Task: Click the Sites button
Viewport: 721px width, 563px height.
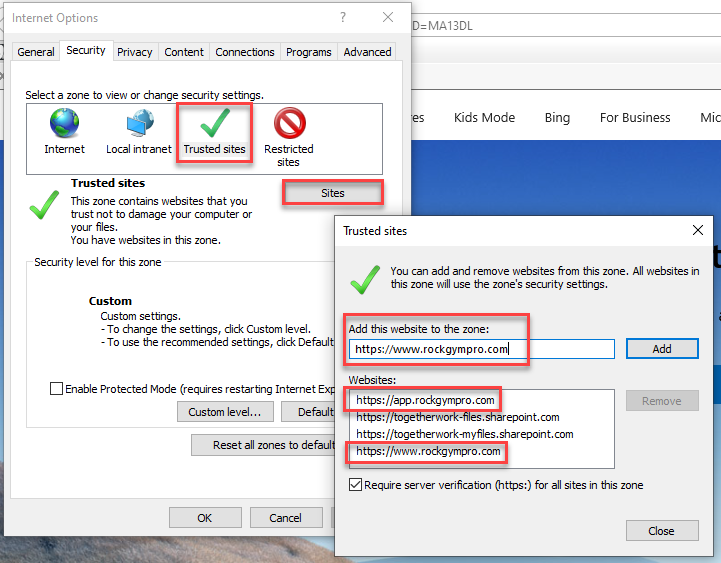Action: tap(332, 193)
